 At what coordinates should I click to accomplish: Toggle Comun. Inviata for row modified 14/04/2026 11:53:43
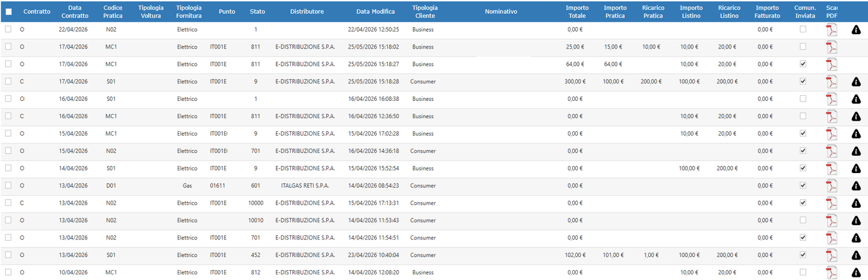[803, 220]
